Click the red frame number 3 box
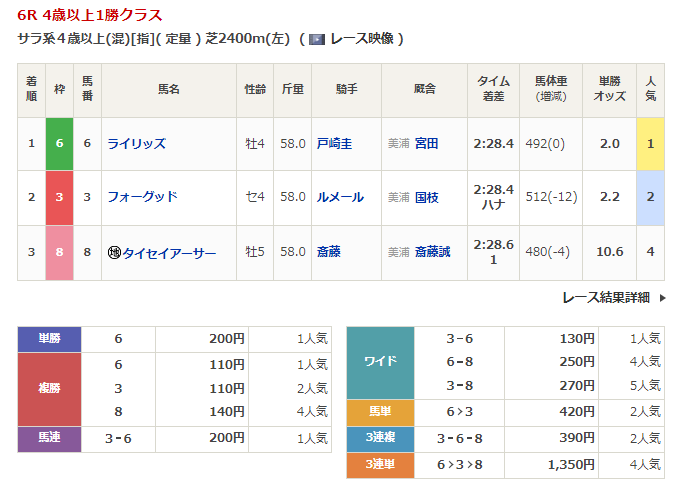This screenshot has height=485, width=681. pos(59,197)
